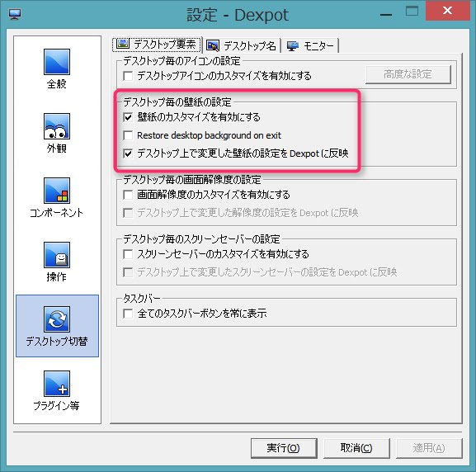Click the Dexpot monitor icon in title bar

(x=15, y=14)
